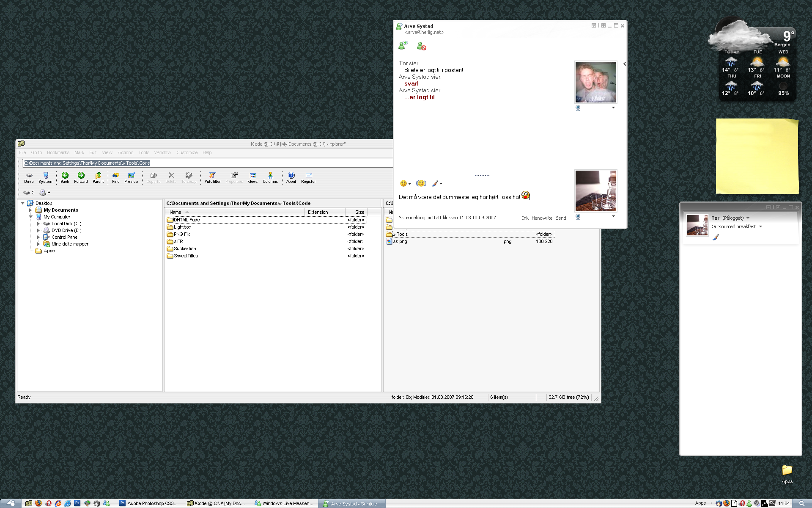Sort file list by the Size column

coord(356,212)
